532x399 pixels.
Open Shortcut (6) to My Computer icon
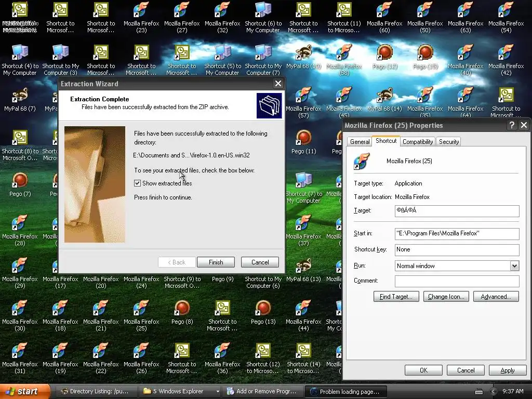[263, 18]
